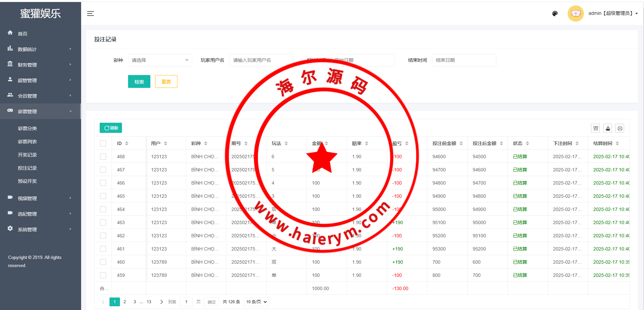This screenshot has width=644, height=310.
Task: Click the 重置 reset button
Action: pyautogui.click(x=166, y=81)
